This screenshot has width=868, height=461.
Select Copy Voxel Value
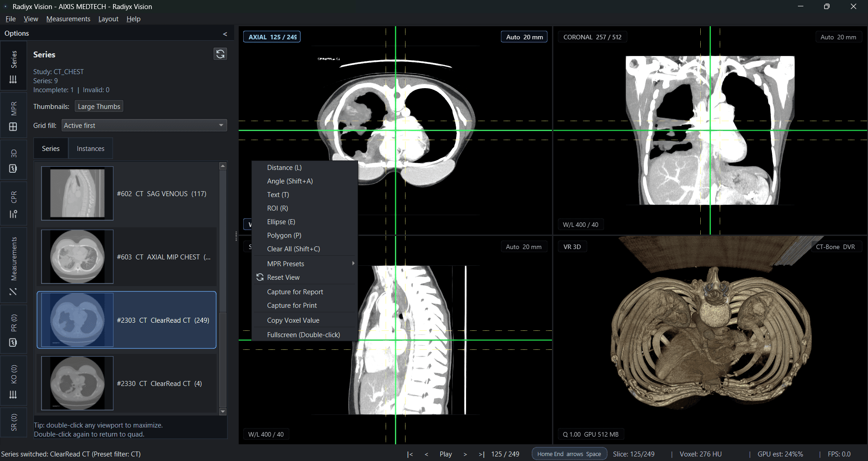click(x=305, y=320)
